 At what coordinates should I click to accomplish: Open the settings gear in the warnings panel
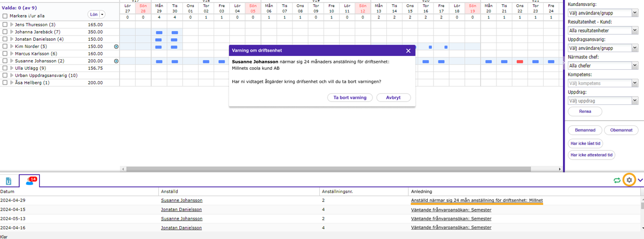(x=629, y=180)
